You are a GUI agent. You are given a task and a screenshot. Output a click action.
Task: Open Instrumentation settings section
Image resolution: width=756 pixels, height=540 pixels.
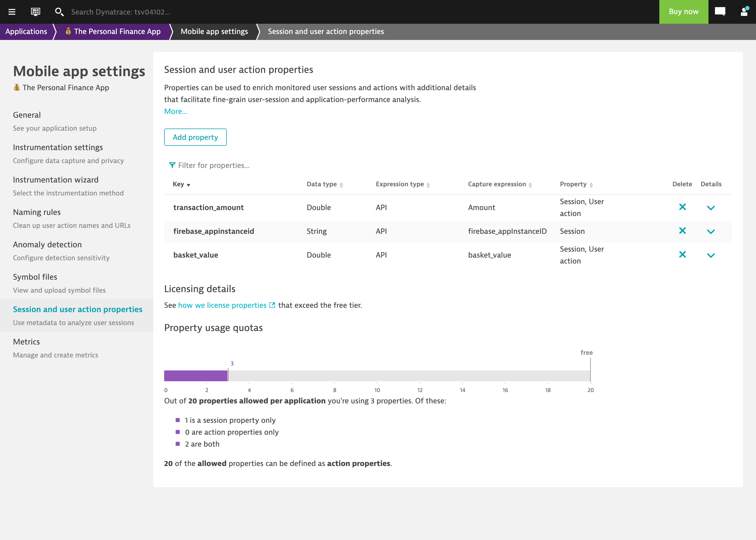click(76, 153)
